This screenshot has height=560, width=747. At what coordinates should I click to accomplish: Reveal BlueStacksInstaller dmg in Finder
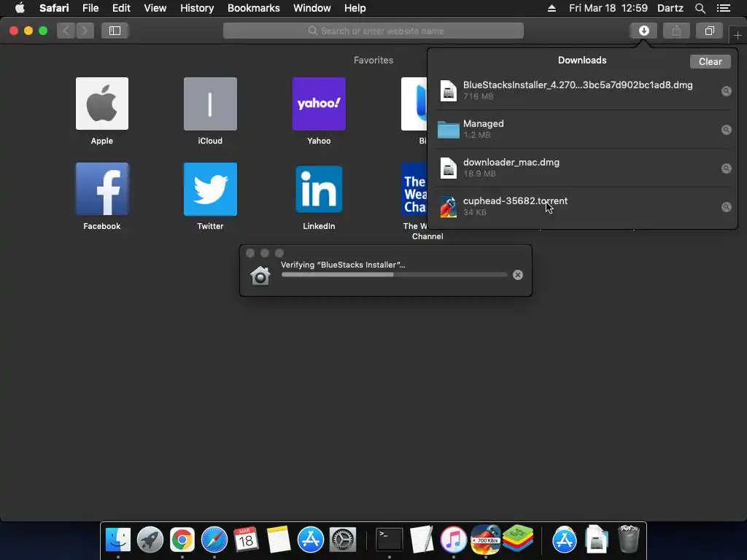point(726,91)
